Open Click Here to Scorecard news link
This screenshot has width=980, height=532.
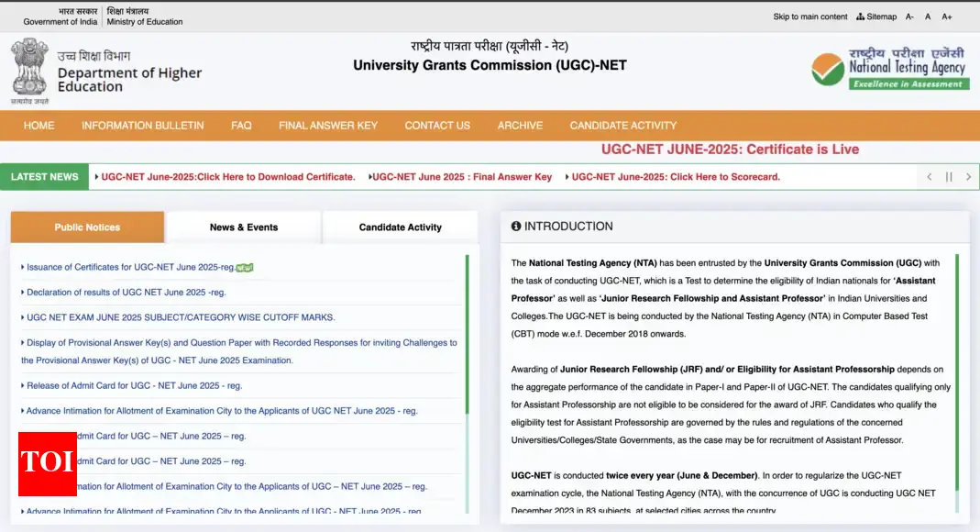click(676, 177)
